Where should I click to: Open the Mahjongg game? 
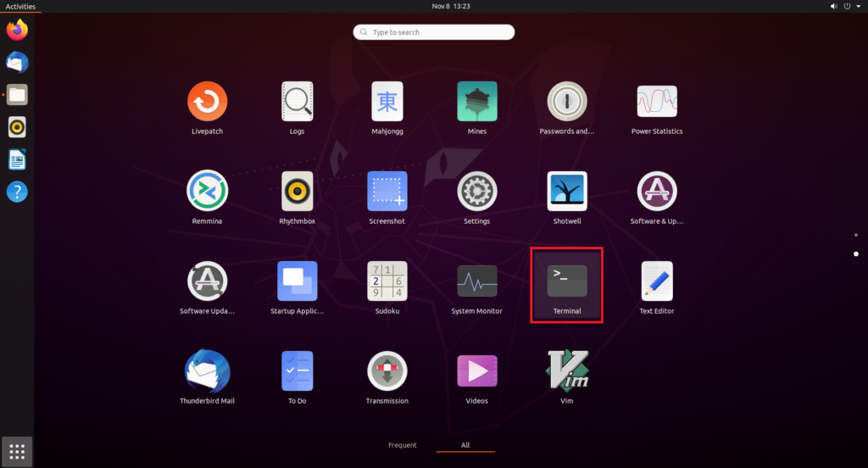[387, 108]
